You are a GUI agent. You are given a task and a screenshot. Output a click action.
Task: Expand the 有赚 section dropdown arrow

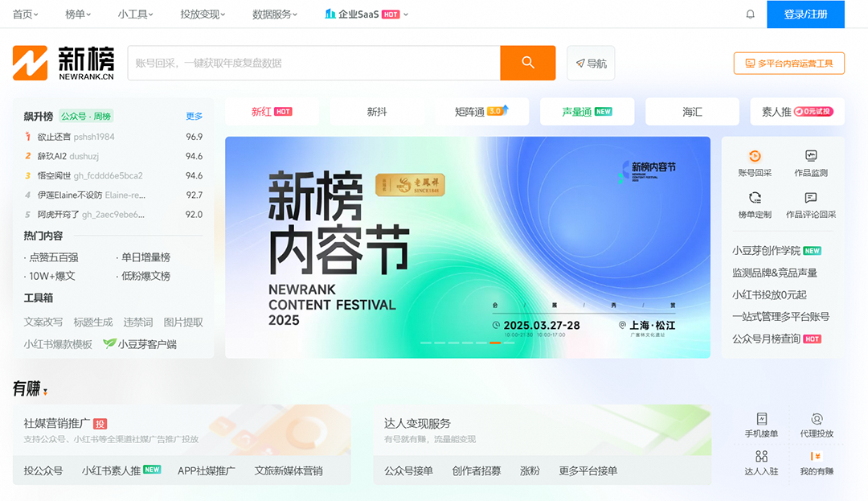pos(45,392)
